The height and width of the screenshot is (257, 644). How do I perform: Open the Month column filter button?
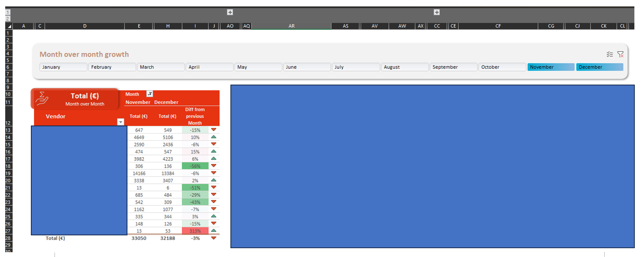pyautogui.click(x=149, y=94)
